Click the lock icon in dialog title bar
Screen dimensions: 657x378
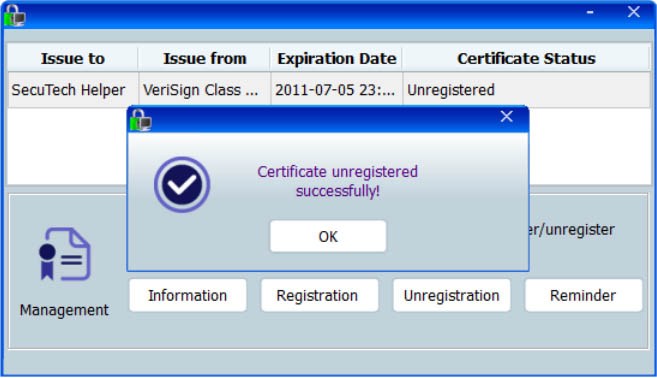(x=140, y=120)
